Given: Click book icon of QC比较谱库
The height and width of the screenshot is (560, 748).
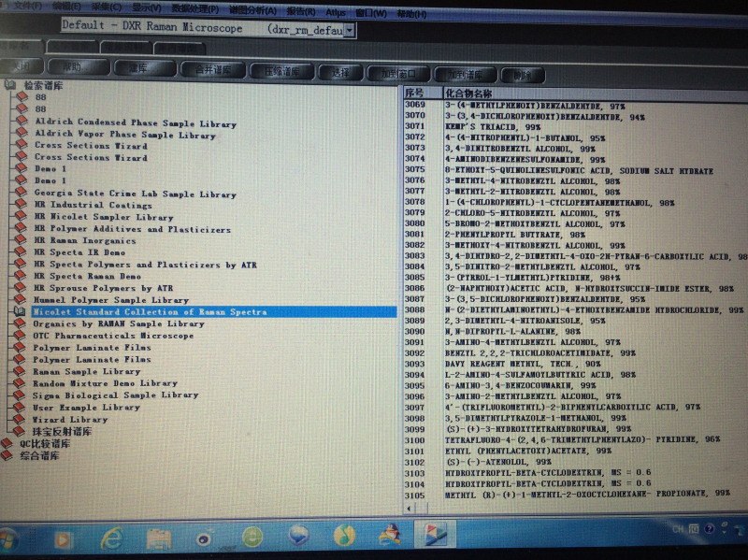Looking at the screenshot, I should 7,443.
